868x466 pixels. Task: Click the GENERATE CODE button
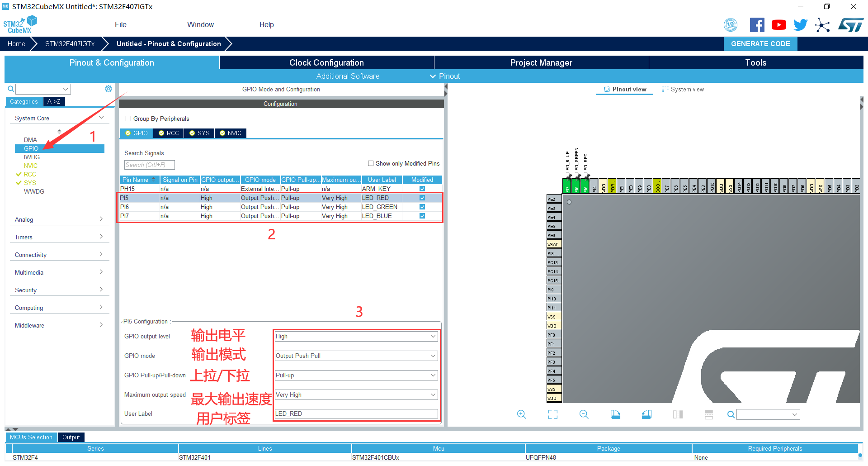point(760,44)
